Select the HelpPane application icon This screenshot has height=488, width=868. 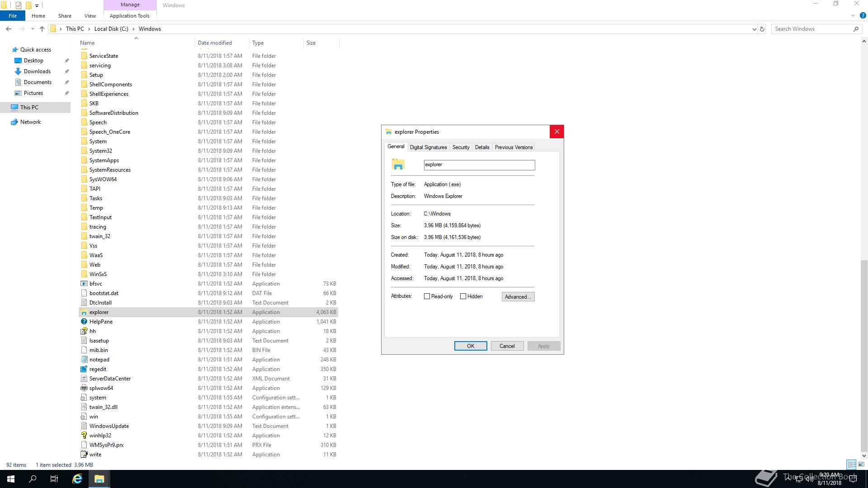84,322
